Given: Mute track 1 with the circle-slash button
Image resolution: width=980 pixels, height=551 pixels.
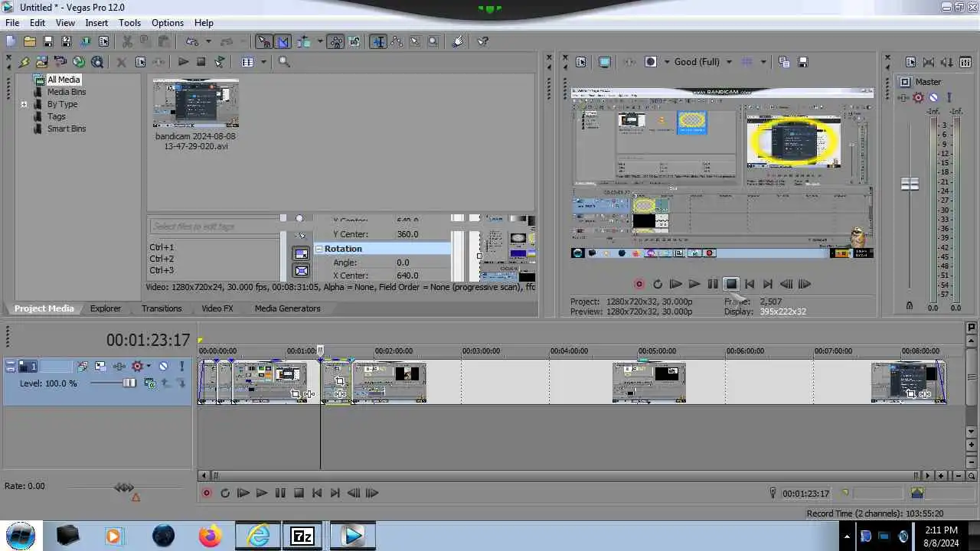Looking at the screenshot, I should tap(163, 366).
